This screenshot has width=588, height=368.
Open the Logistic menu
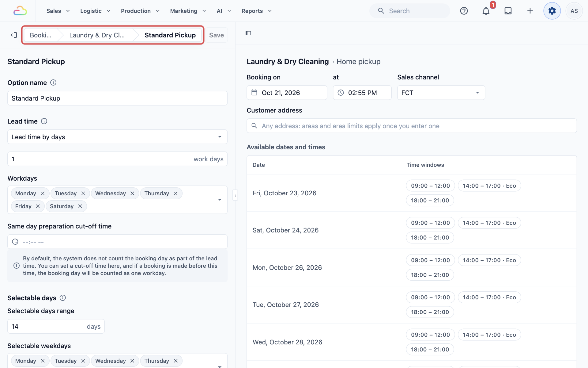95,11
